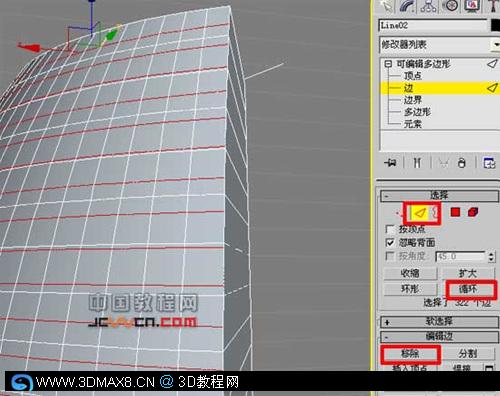Collapse the 选择 rollout header

point(439,195)
